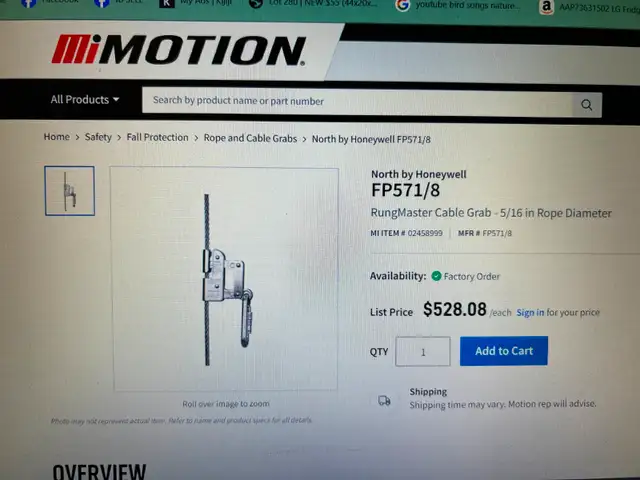The width and height of the screenshot is (640, 480).
Task: Switch to the Lot 280 NEW tab
Action: 314,4
